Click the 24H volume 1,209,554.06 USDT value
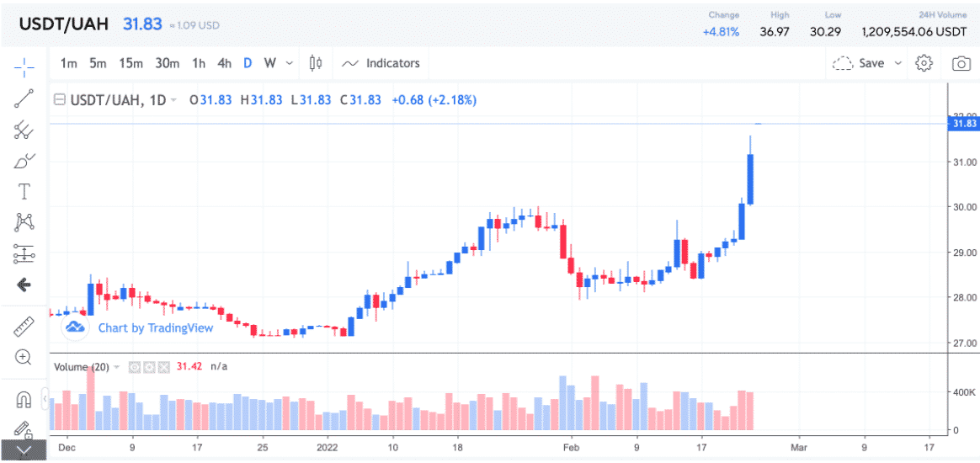 click(x=915, y=32)
